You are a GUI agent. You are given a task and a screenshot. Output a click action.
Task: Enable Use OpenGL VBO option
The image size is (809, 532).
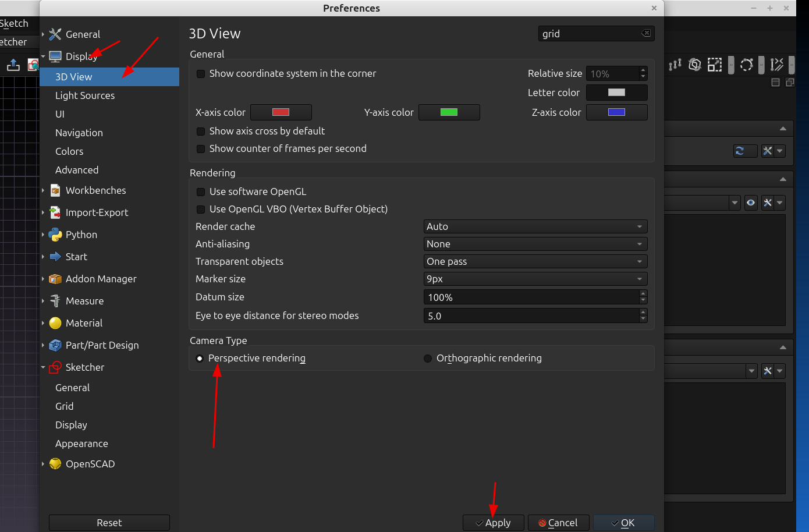coord(201,210)
